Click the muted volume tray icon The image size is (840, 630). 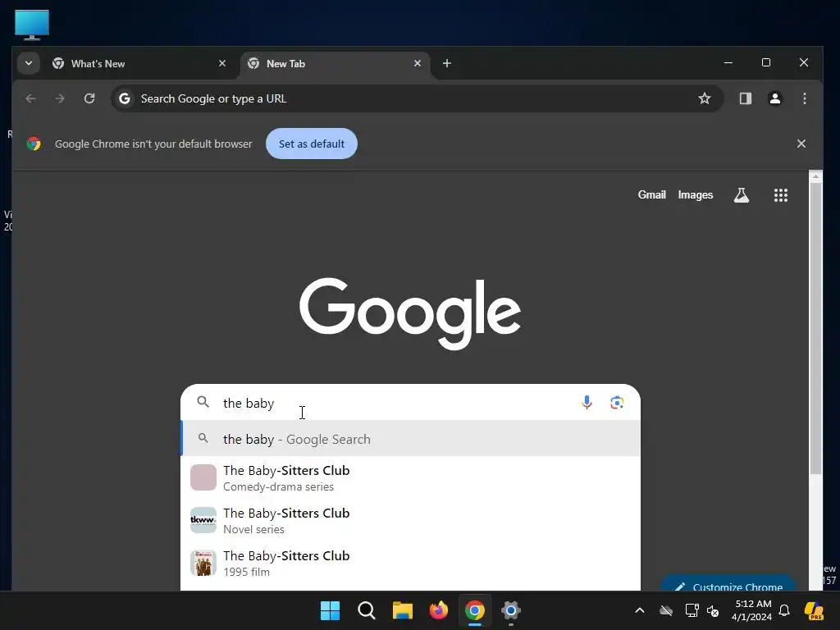pos(713,610)
